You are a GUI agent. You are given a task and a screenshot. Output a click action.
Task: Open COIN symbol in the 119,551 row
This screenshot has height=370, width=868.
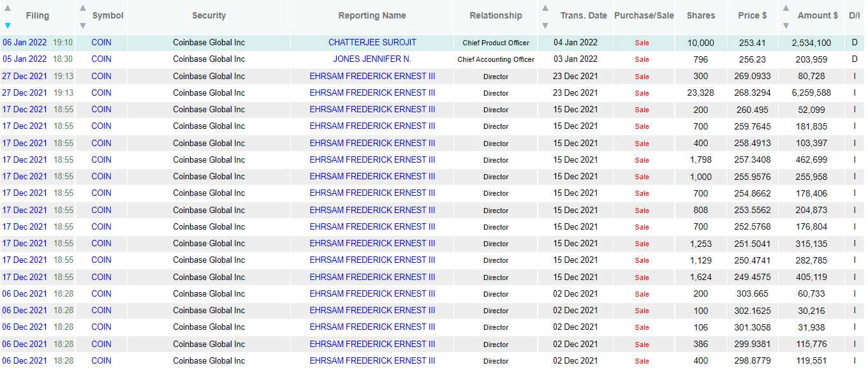click(101, 360)
